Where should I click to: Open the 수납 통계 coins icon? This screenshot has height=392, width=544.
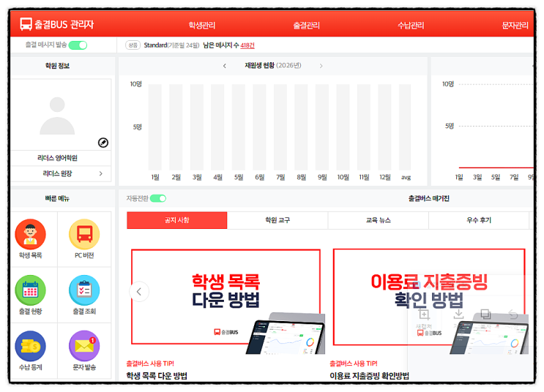click(31, 346)
